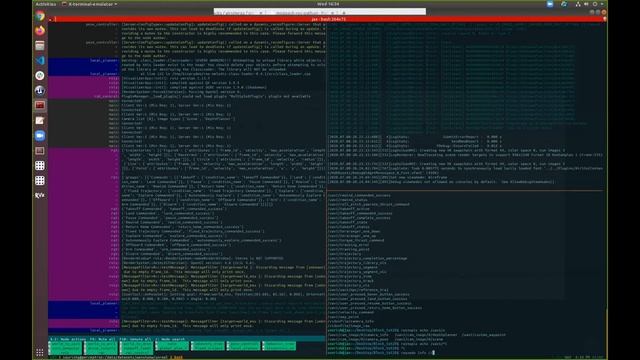Launch Unreal Engine from the dock

(40, 91)
